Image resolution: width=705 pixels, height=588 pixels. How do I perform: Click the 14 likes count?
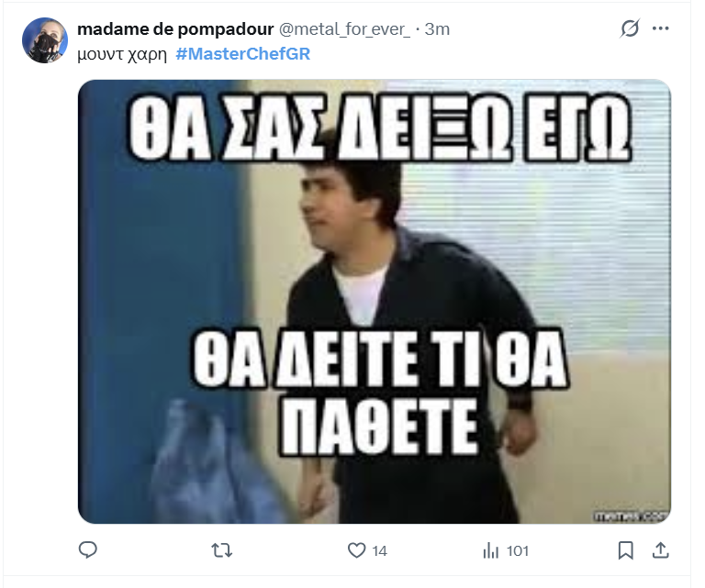pos(379,550)
